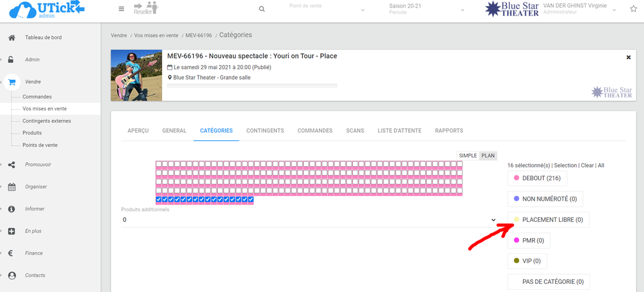Switch to the CONTINGENTS tab

pos(265,130)
